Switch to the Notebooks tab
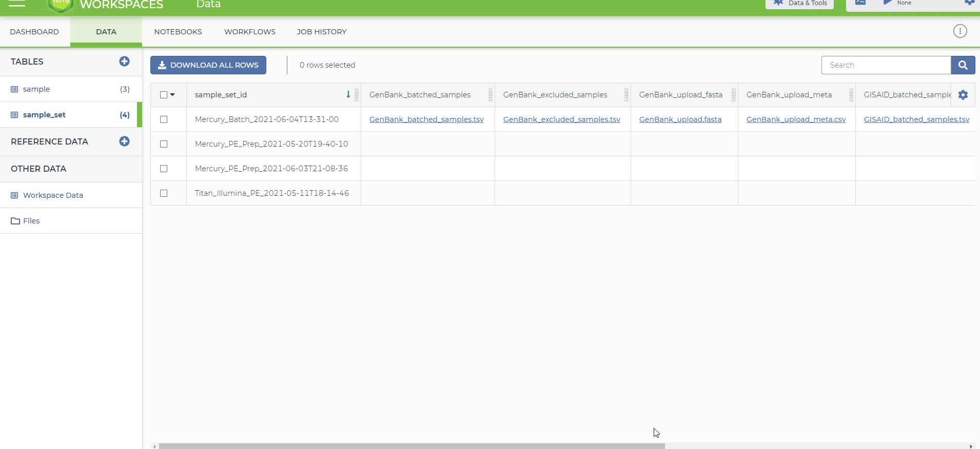The width and height of the screenshot is (980, 449). point(178,32)
